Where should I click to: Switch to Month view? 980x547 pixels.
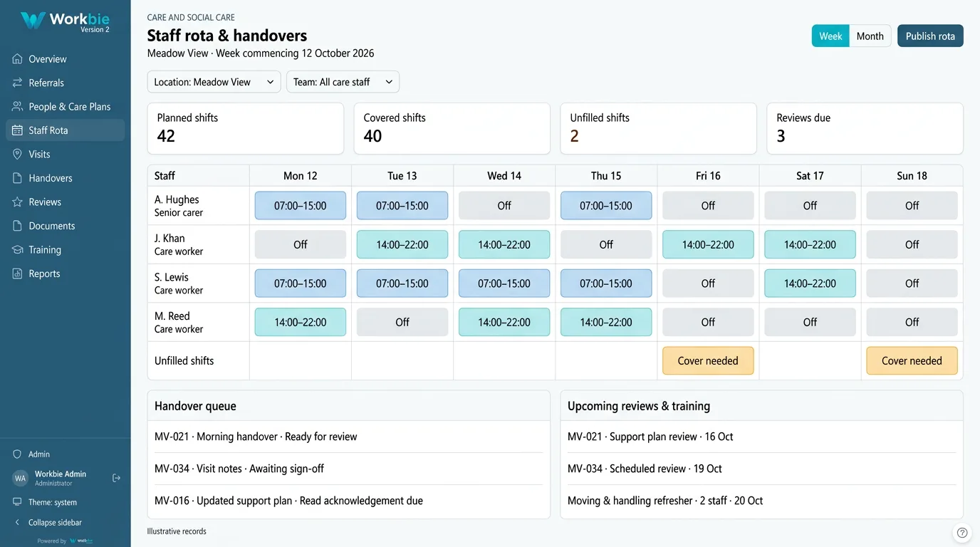[x=870, y=36]
